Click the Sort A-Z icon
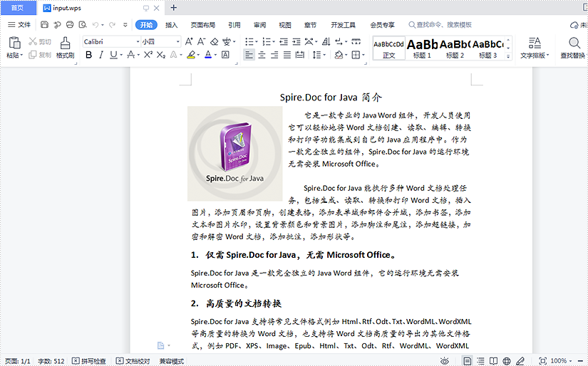 click(x=326, y=41)
